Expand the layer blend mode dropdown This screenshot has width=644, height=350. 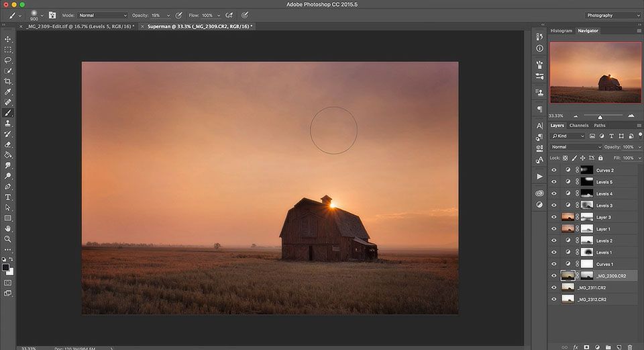tap(576, 146)
